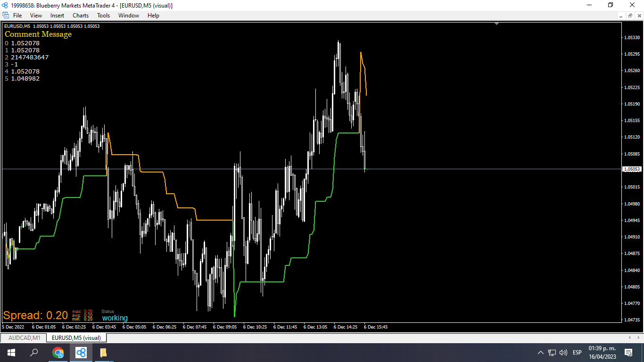
Task: Click the 6 Dec 09:05 time label
Action: [x=225, y=327]
